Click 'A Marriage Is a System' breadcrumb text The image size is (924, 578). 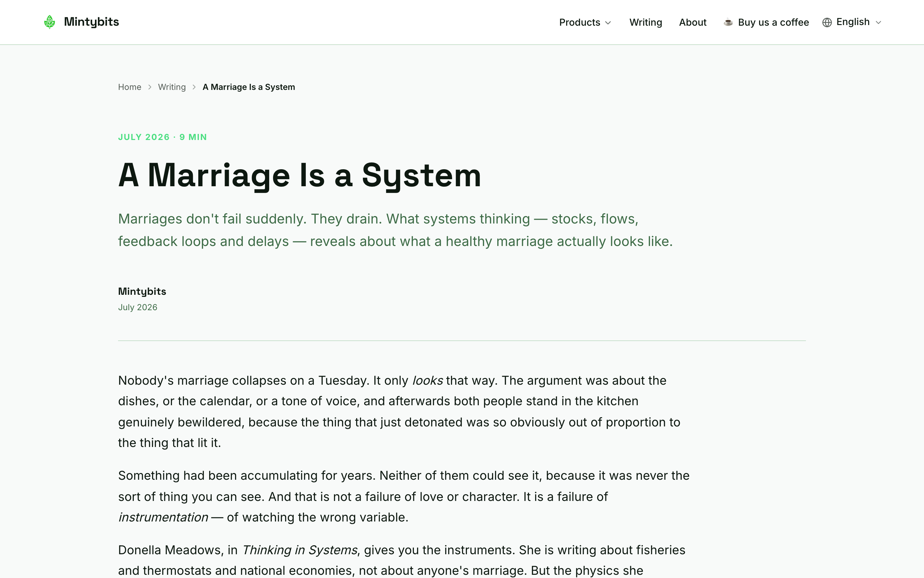tap(249, 87)
